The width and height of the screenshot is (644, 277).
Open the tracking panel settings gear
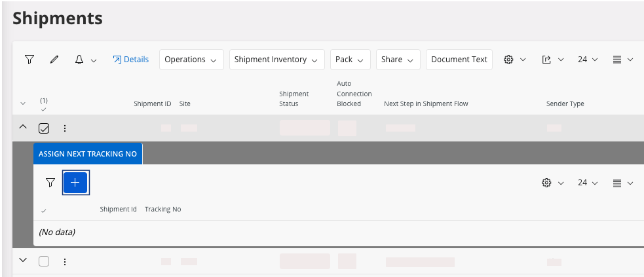[546, 183]
